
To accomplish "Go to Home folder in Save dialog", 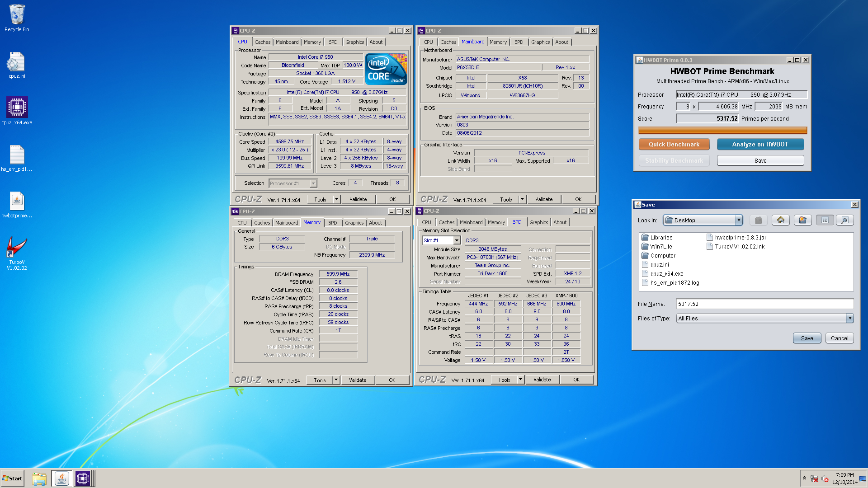I will click(781, 220).
